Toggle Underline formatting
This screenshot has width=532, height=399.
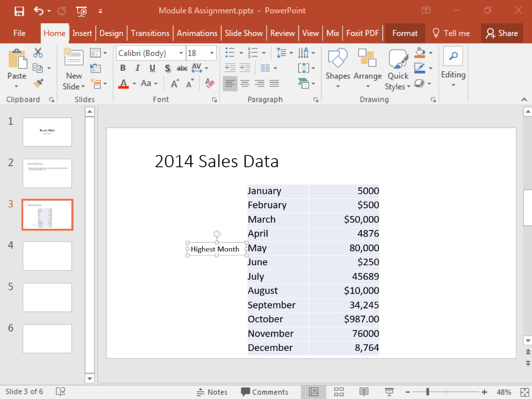pos(152,69)
